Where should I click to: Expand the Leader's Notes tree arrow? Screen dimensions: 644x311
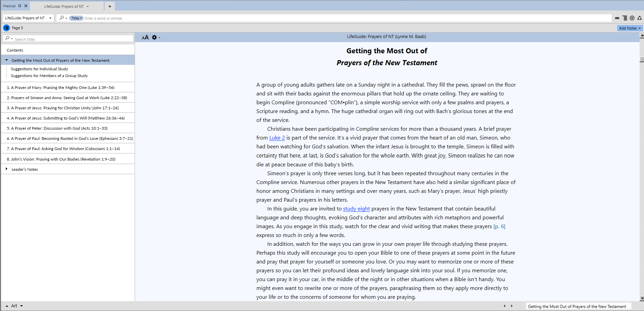6,169
